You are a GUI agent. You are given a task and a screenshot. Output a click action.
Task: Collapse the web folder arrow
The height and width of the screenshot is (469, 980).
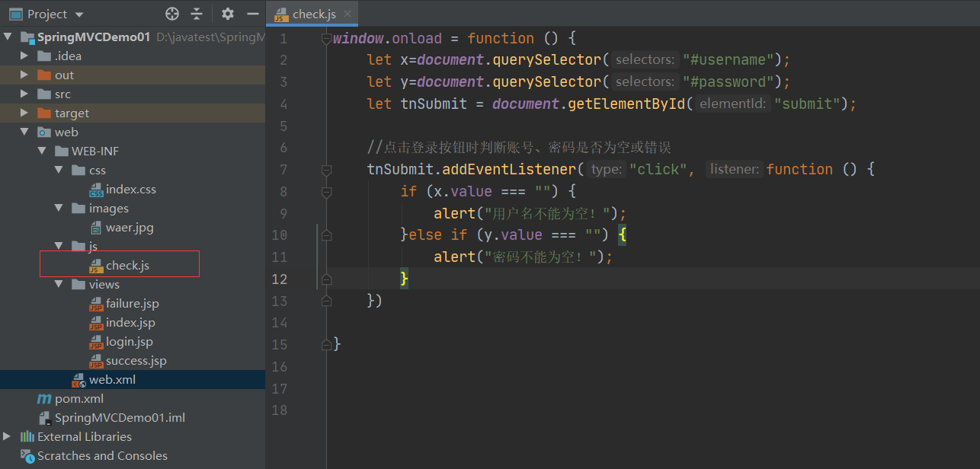[x=24, y=132]
